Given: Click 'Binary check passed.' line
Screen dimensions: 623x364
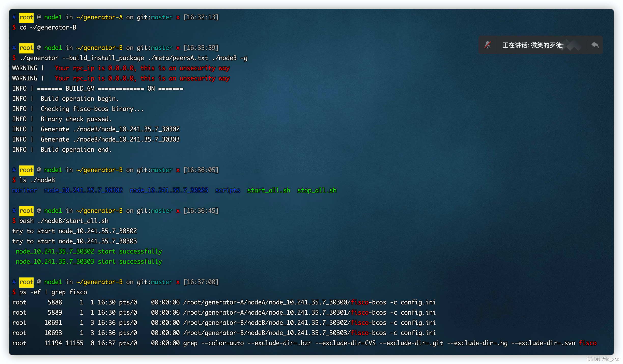Looking at the screenshot, I should tap(62, 119).
